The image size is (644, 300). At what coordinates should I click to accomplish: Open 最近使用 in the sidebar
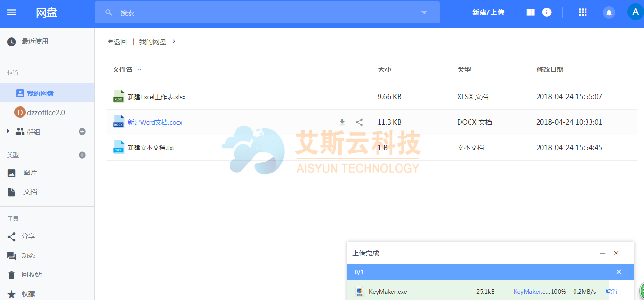[x=34, y=41]
